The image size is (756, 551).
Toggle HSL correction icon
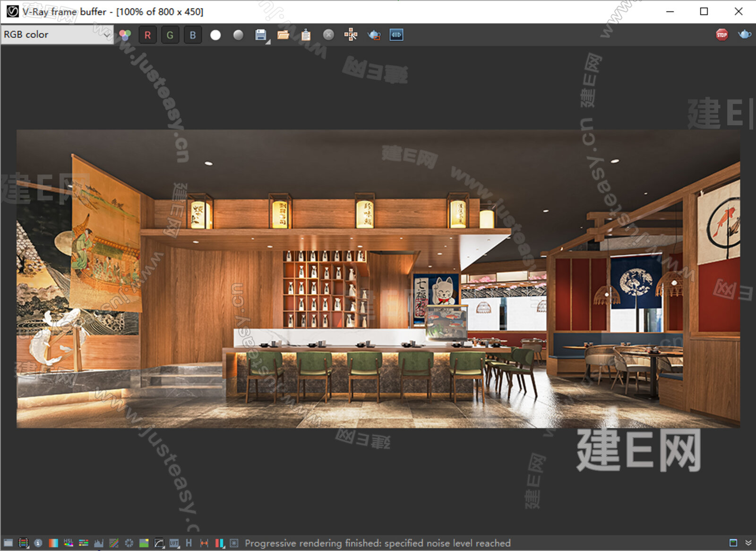tap(69, 543)
